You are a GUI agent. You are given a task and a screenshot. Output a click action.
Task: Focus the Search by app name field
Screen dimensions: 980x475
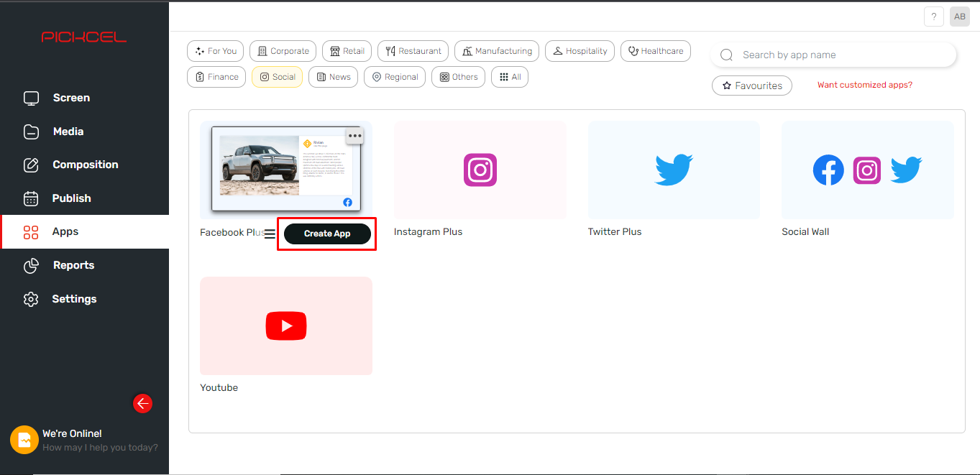(x=833, y=55)
